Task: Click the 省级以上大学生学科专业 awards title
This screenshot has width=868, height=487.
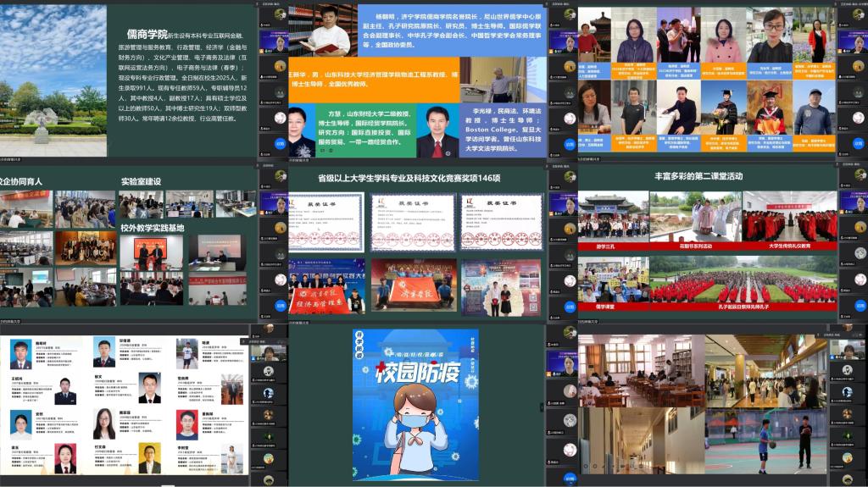Action: pos(409,179)
